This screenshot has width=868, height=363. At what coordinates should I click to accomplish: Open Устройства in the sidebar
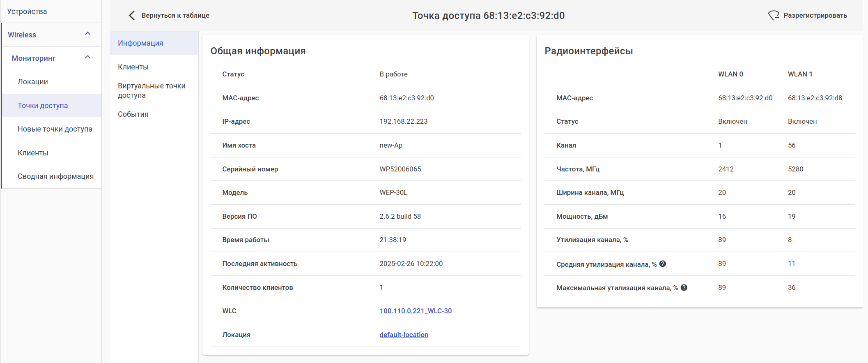tap(27, 12)
